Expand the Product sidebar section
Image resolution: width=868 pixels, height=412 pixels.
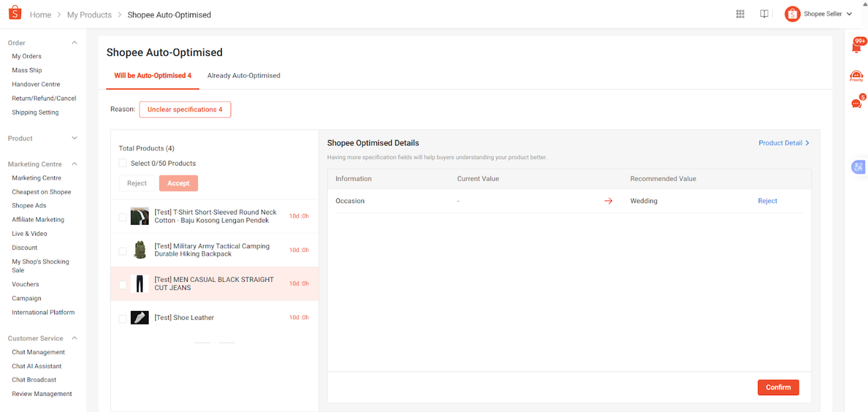pos(74,138)
